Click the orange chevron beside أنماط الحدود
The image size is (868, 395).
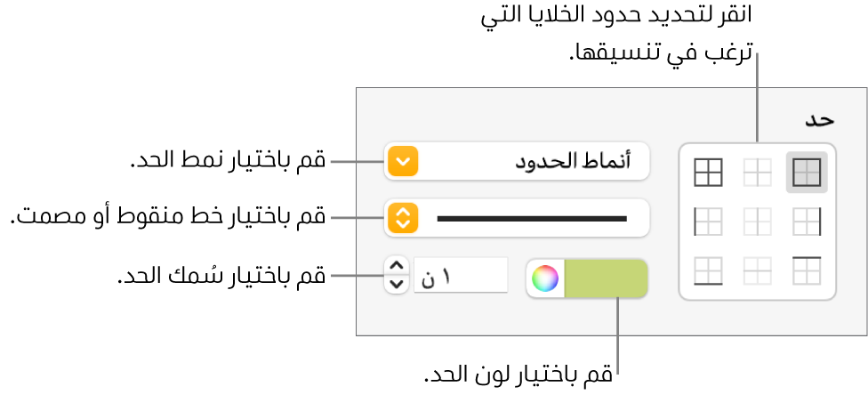pos(403,163)
